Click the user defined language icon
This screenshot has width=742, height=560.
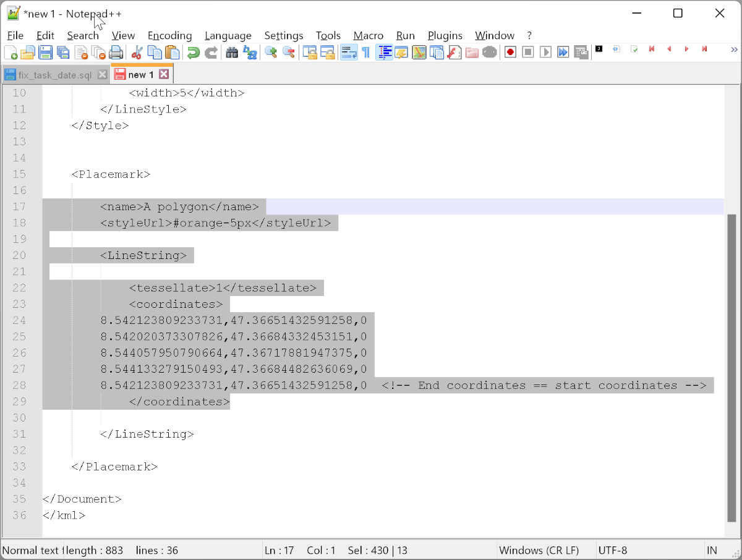click(401, 53)
